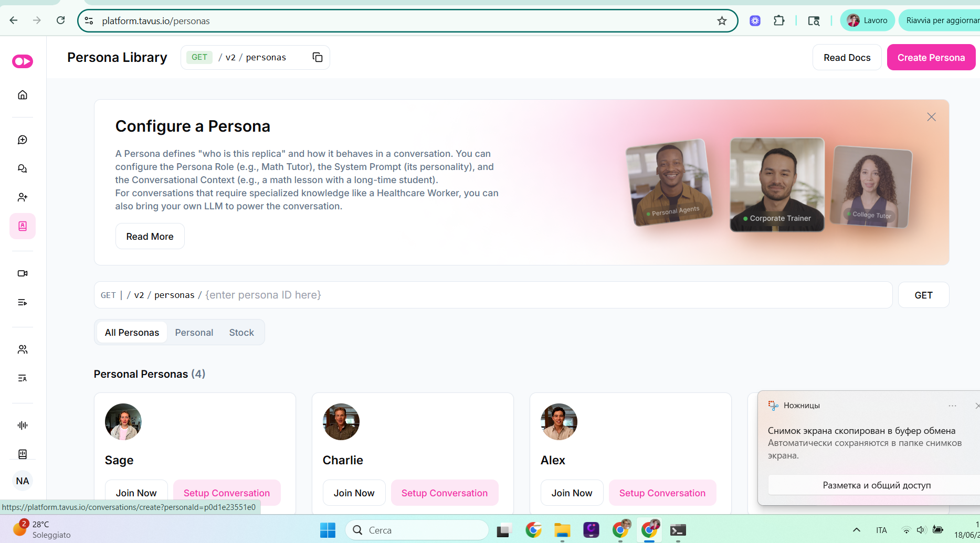980x543 pixels.
Task: Click the Personal Agents preview image
Action: click(x=670, y=182)
